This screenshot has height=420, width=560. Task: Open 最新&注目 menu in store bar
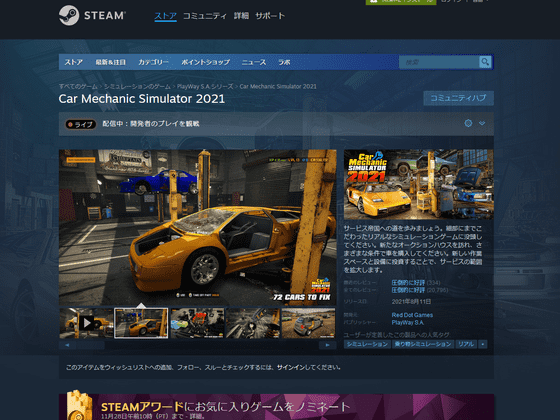pos(110,62)
